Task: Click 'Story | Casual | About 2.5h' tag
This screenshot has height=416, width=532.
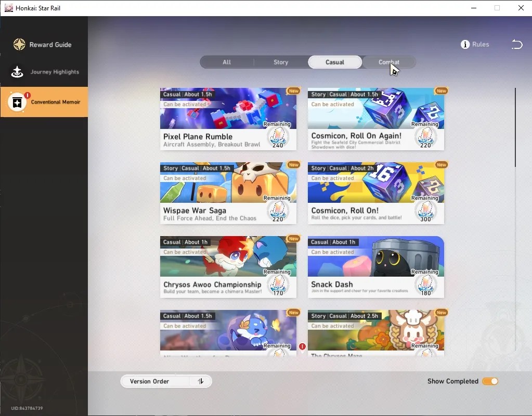Action: 344,316
